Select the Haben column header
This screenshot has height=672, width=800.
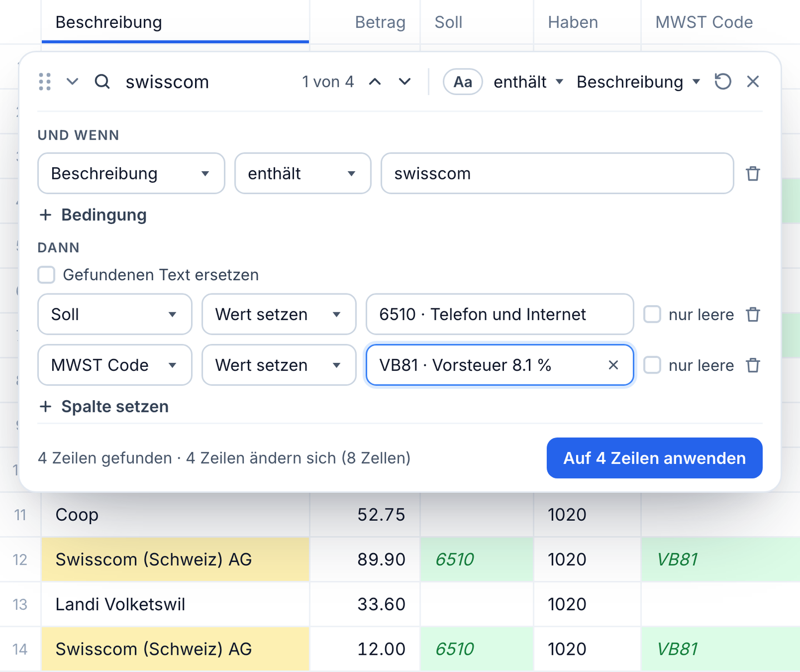click(587, 22)
